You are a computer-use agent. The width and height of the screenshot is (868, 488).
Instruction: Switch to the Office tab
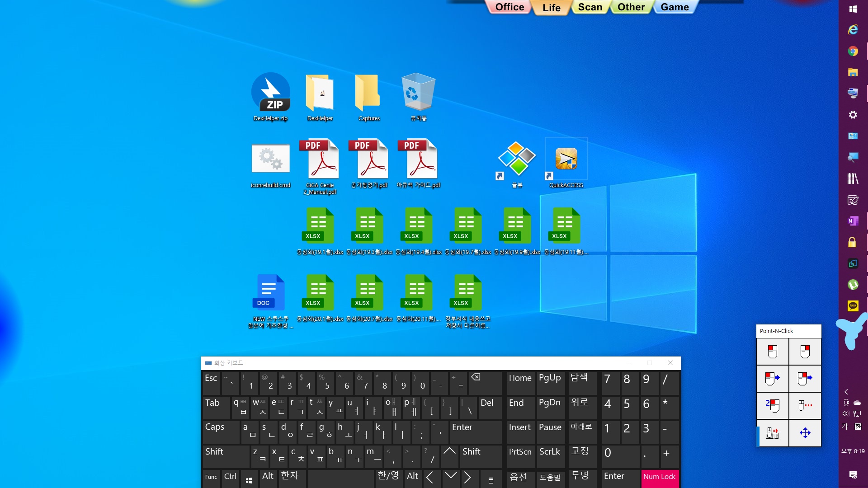click(x=509, y=7)
